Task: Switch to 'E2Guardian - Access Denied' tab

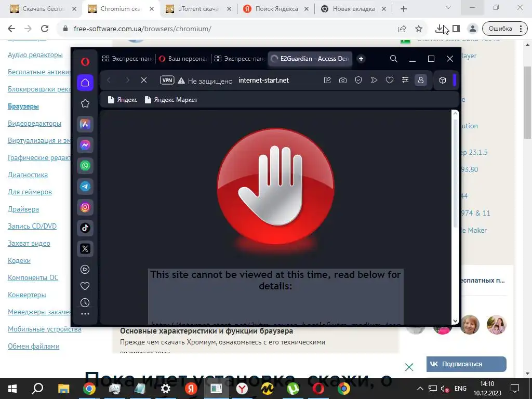Action: [x=311, y=59]
